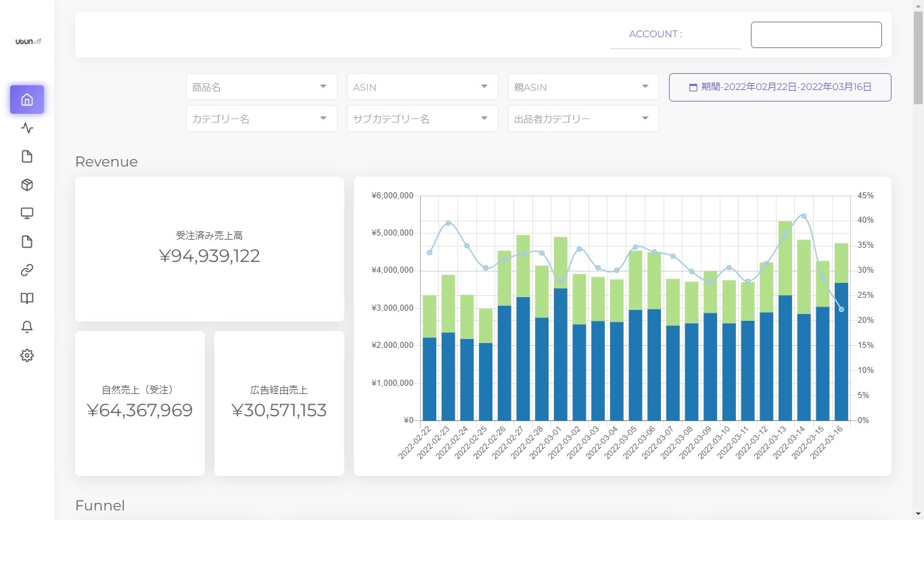Open the book icon in sidebar
Viewport: 924px width, 574px height.
click(x=27, y=299)
